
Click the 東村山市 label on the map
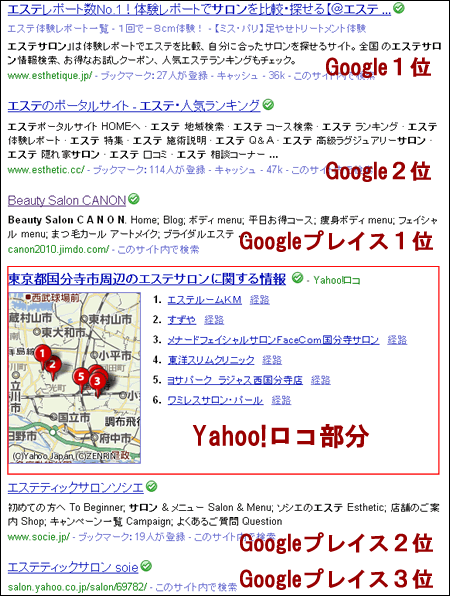pos(110,319)
